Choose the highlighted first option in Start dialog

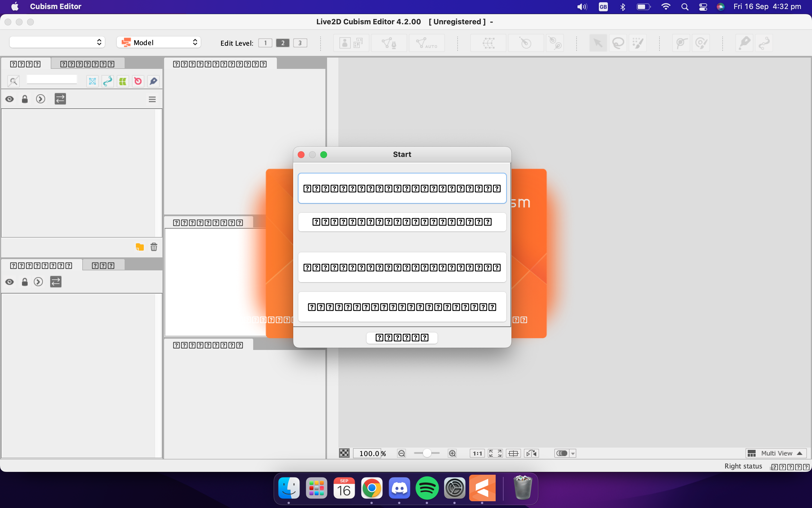[402, 189]
